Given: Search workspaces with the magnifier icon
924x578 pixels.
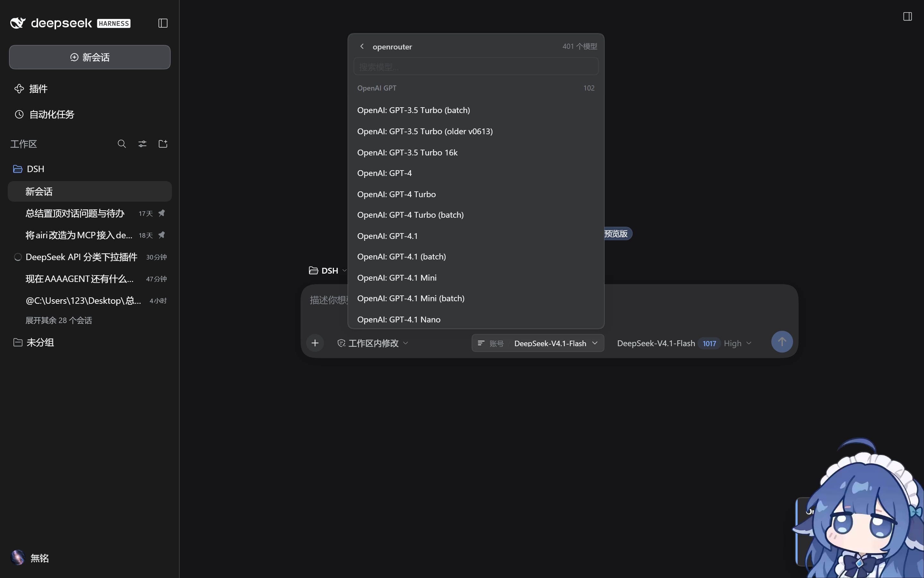Looking at the screenshot, I should (122, 144).
